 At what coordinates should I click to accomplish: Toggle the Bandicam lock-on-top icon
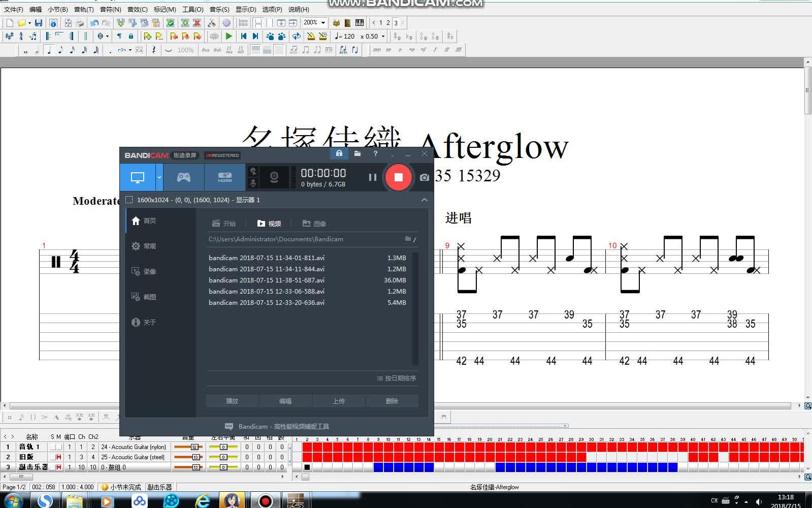click(339, 153)
